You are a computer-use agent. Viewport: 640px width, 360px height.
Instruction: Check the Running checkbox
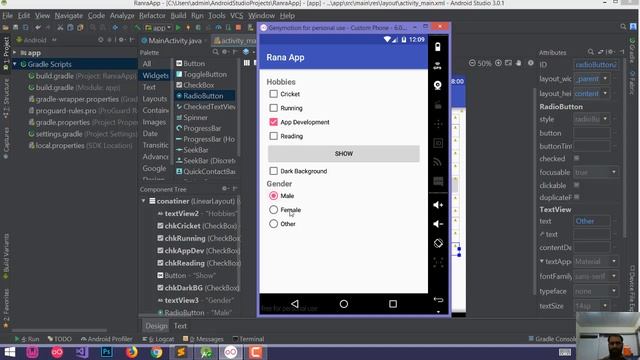(x=273, y=108)
